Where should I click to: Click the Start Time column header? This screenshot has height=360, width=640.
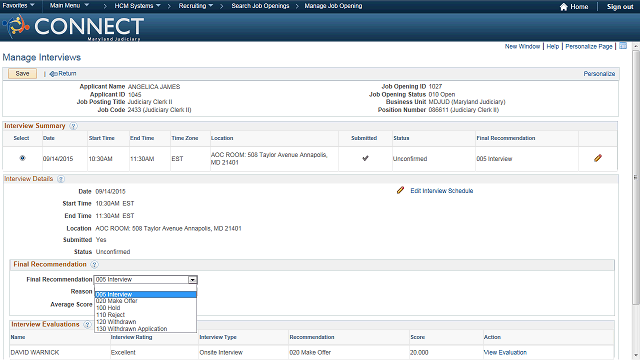(x=102, y=138)
